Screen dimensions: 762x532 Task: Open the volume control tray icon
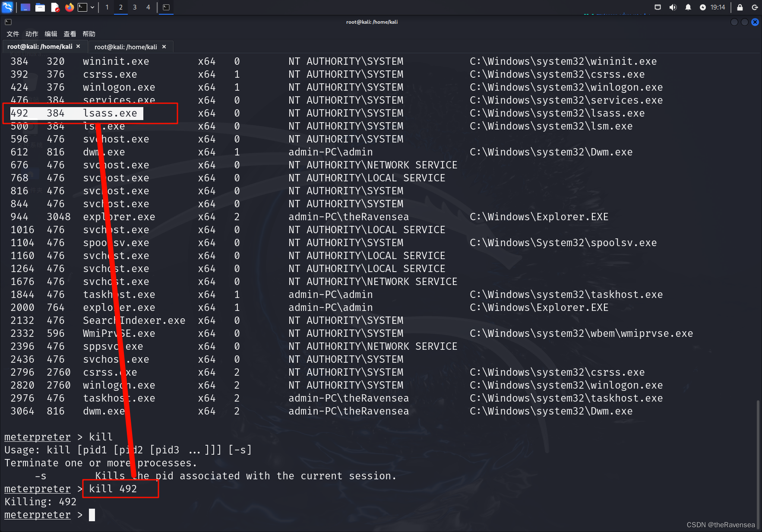tap(673, 7)
